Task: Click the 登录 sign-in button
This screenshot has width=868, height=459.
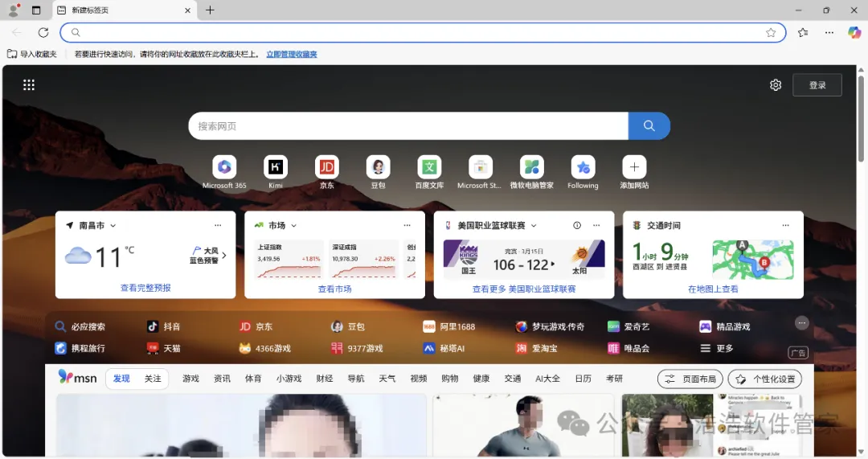Action: [x=817, y=85]
